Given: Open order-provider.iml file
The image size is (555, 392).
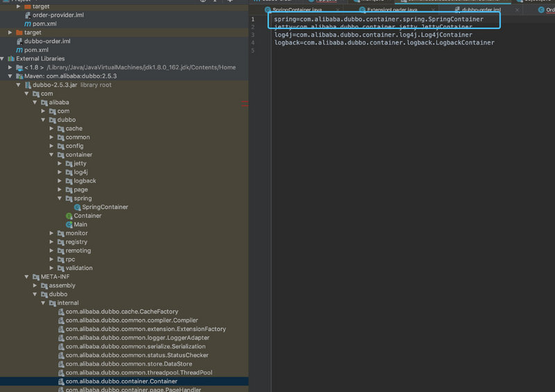Looking at the screenshot, I should (x=58, y=15).
